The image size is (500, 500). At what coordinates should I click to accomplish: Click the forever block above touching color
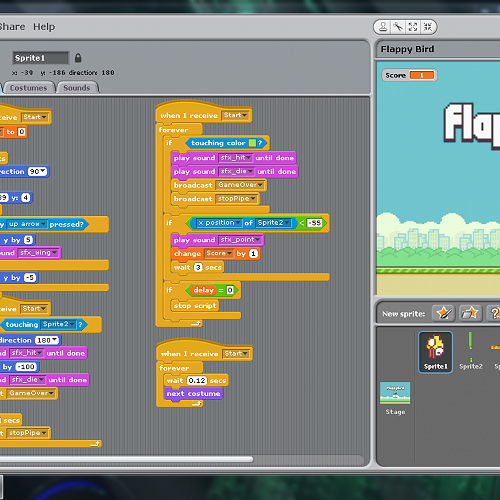179,129
